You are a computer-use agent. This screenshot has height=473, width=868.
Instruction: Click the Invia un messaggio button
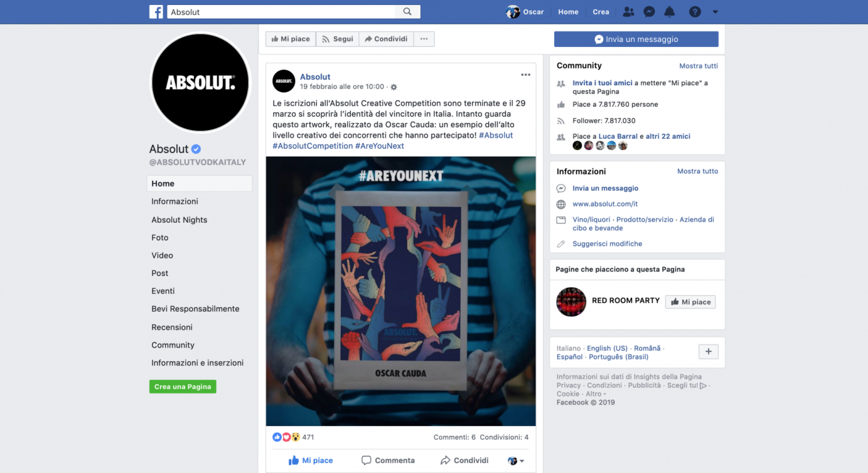click(x=636, y=39)
